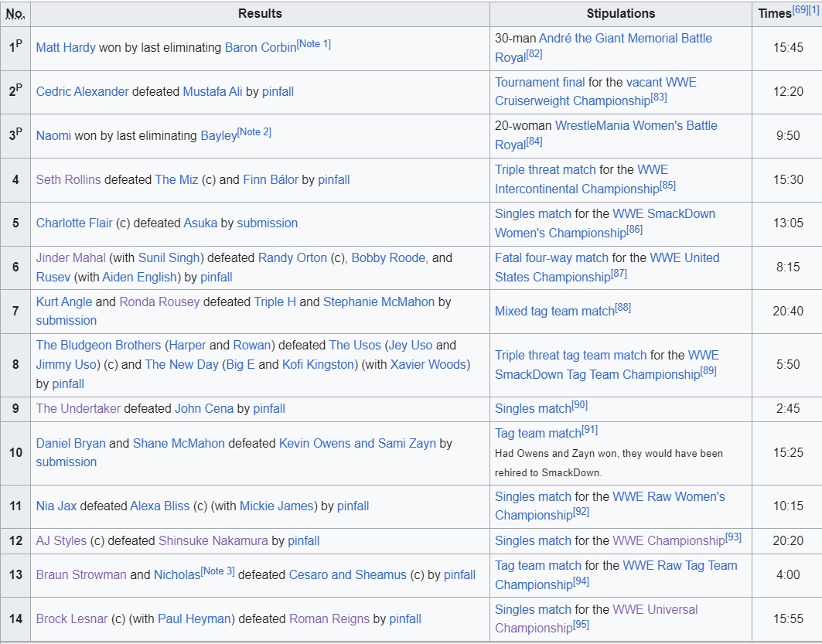Open the Aiden English link
Image resolution: width=822 pixels, height=644 pixels.
pos(139,278)
